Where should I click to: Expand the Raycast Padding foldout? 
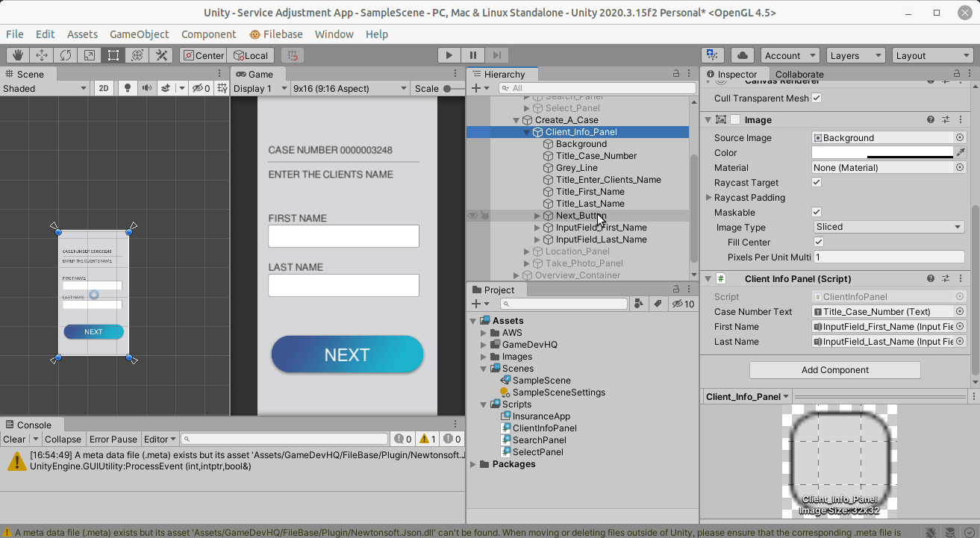pos(708,197)
